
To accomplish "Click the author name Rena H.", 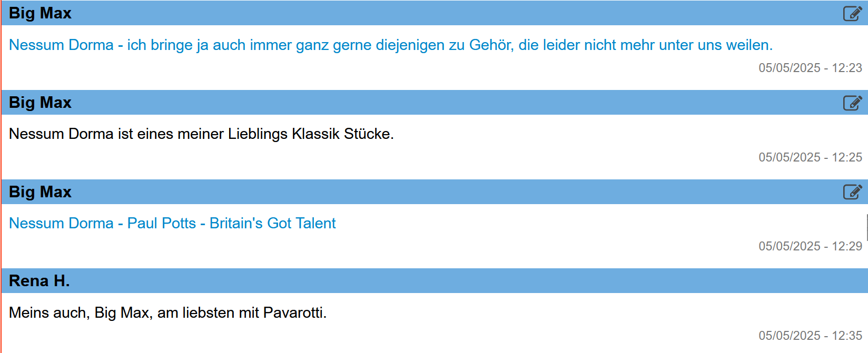I will coord(40,281).
